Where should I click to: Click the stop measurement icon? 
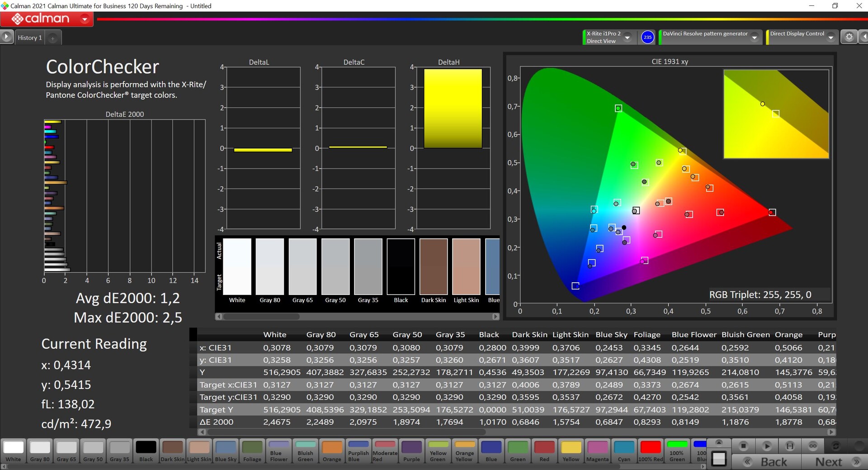click(x=743, y=446)
